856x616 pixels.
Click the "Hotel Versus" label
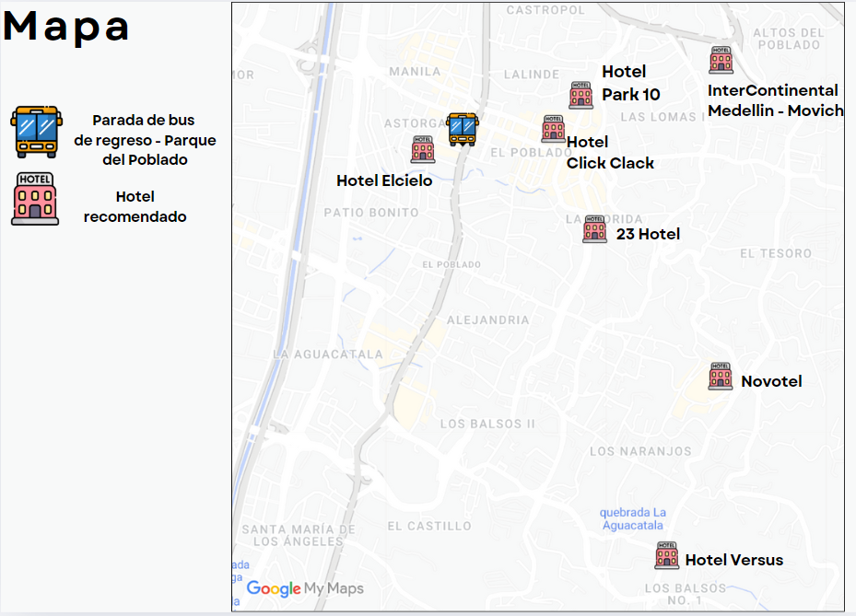pyautogui.click(x=734, y=560)
